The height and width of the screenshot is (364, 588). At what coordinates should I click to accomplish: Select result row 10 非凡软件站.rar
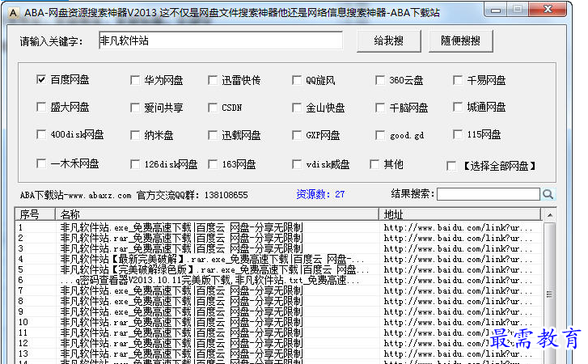pyautogui.click(x=278, y=322)
